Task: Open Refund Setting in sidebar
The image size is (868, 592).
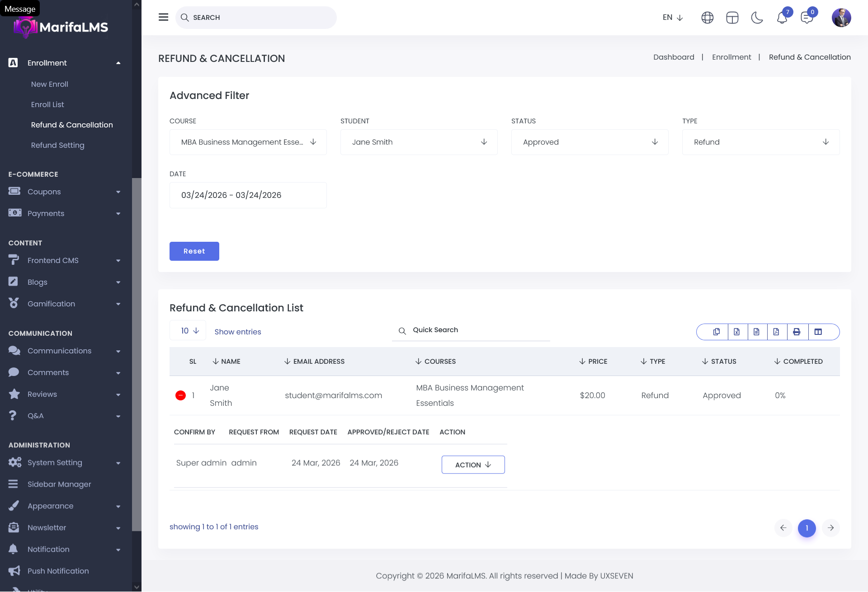Action: [57, 145]
